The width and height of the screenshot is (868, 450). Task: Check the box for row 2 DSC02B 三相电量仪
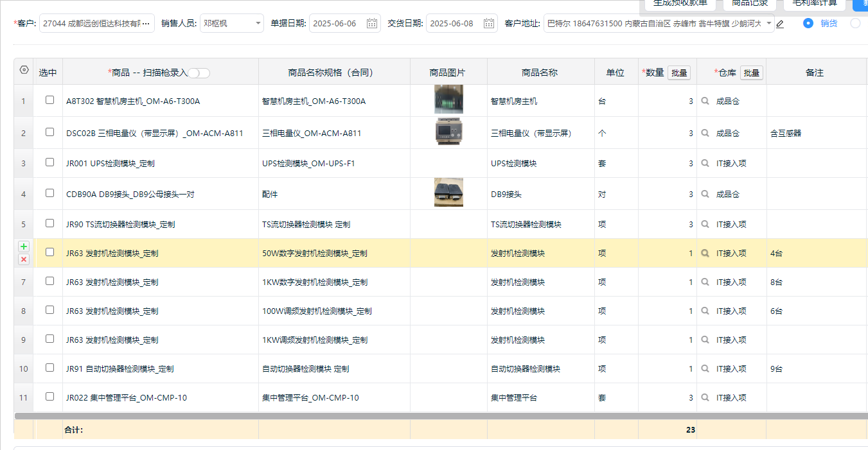coord(49,132)
